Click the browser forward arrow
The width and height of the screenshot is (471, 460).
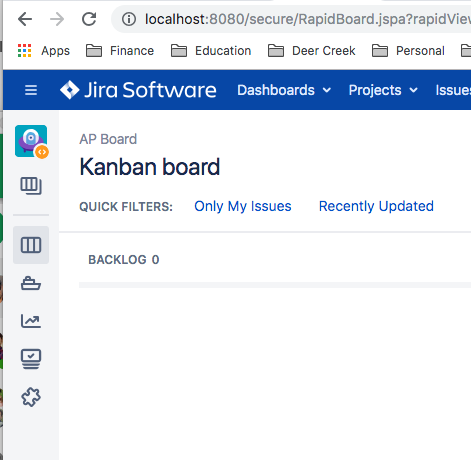[57, 19]
